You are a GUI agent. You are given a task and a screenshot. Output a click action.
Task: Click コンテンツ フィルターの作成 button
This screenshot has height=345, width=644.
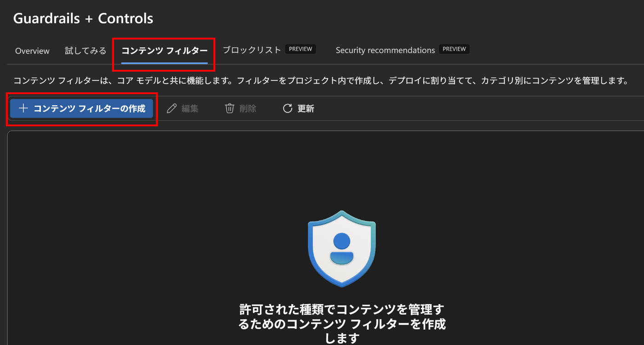pos(81,108)
